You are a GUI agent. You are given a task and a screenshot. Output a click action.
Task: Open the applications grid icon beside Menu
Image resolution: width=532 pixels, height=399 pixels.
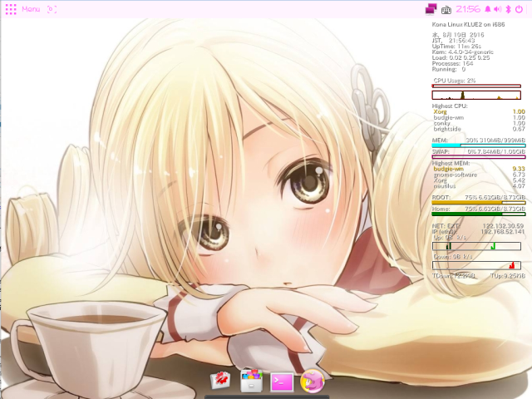[x=11, y=9]
